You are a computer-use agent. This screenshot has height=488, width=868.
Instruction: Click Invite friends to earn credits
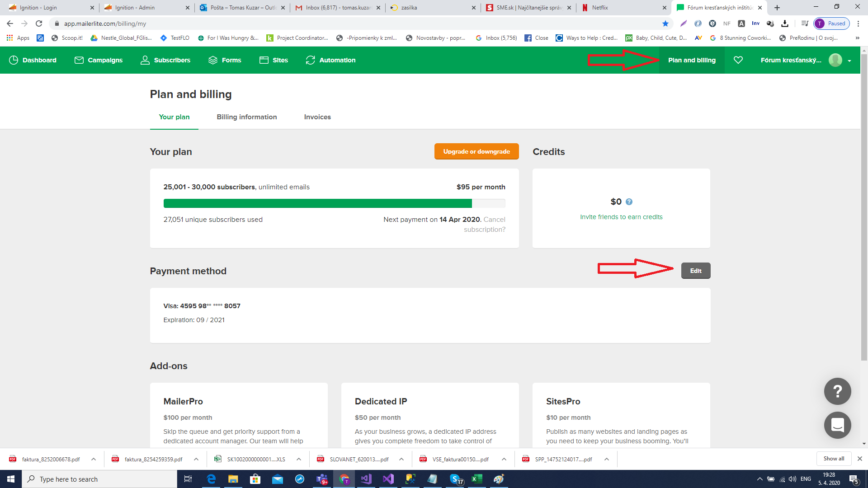pos(621,217)
